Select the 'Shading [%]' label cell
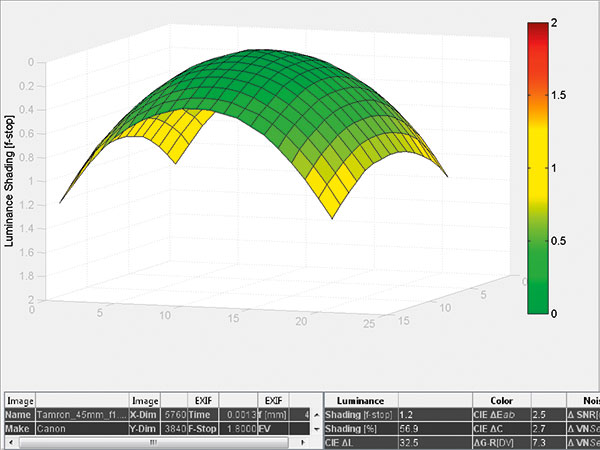600x450 pixels. [361, 429]
